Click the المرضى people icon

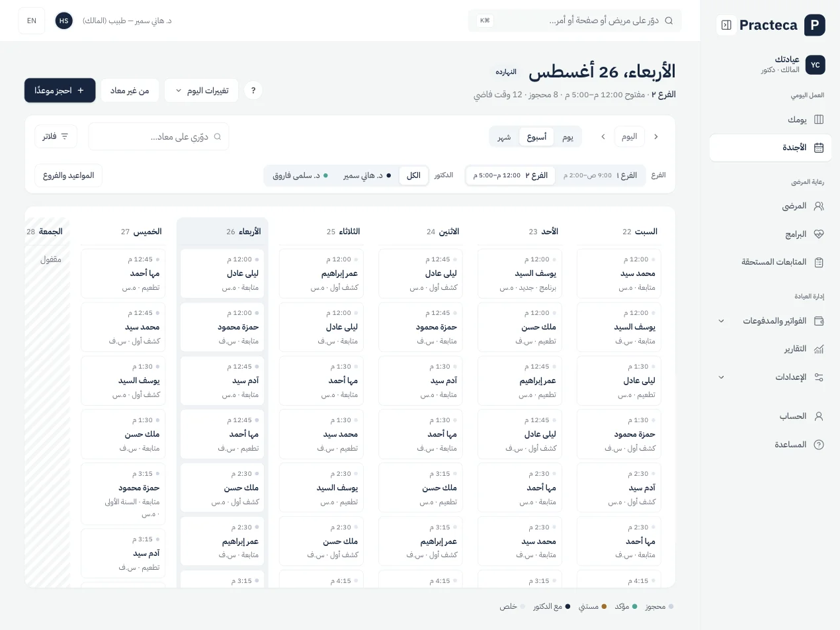click(819, 206)
